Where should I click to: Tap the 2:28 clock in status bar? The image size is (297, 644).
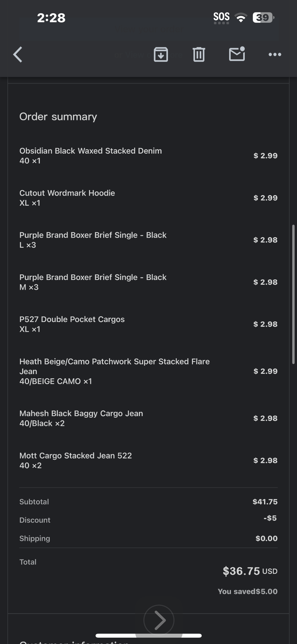(51, 18)
